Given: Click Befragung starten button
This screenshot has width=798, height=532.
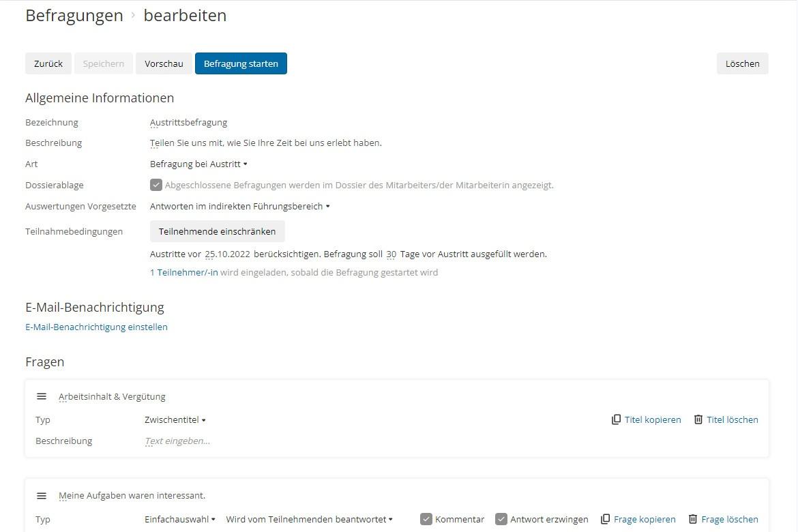Looking at the screenshot, I should pyautogui.click(x=241, y=63).
